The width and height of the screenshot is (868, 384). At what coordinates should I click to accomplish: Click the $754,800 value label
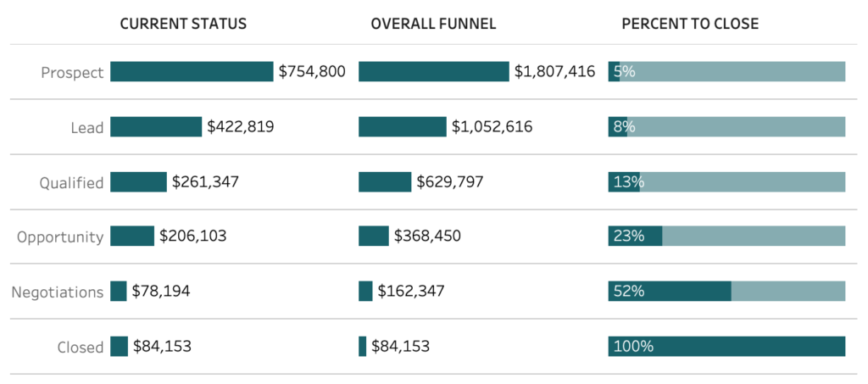[312, 72]
